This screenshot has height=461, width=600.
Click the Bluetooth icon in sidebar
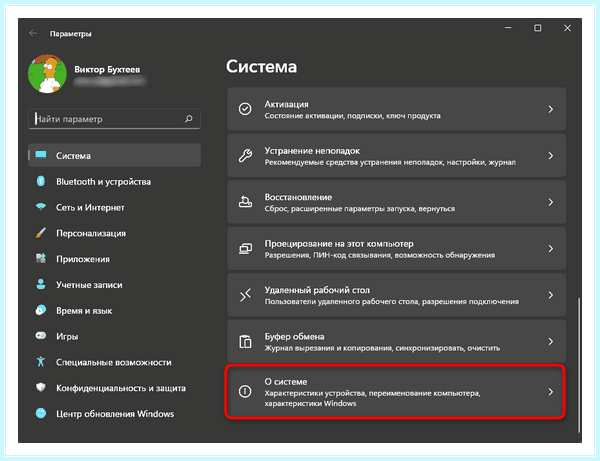(41, 181)
